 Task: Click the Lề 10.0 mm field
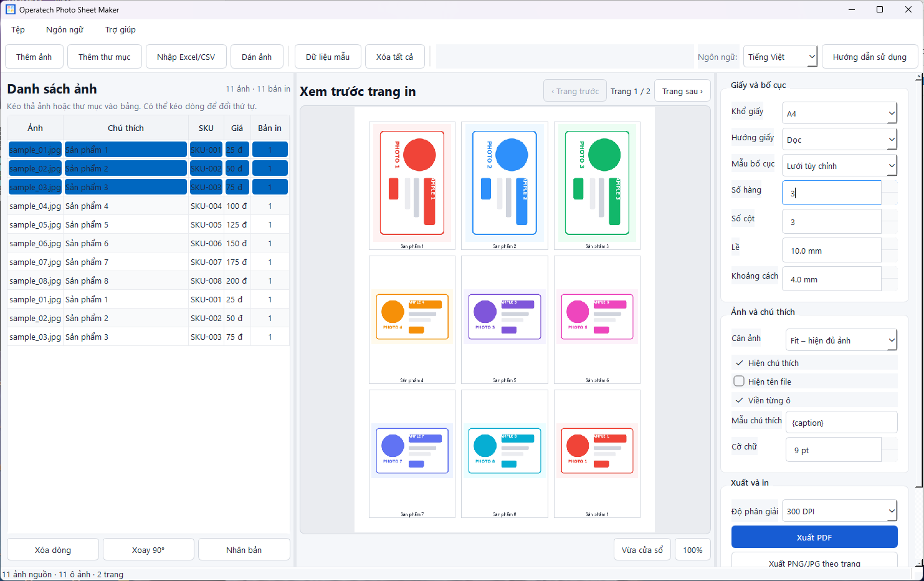point(831,251)
